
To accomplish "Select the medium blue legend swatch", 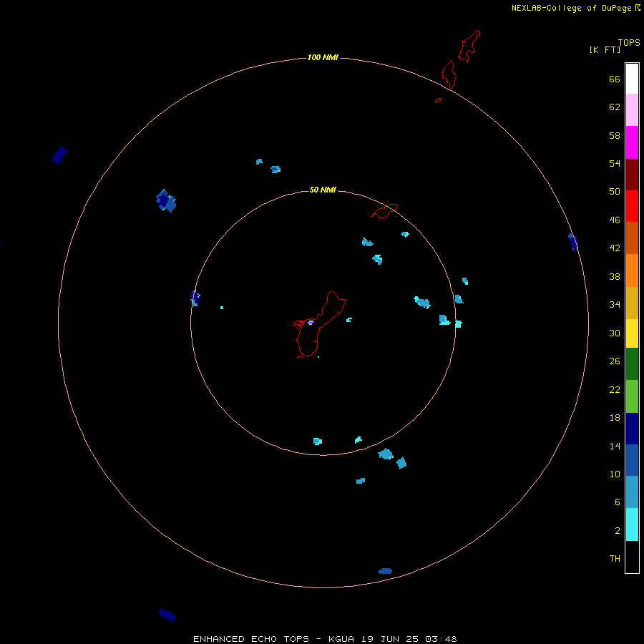I will [632, 460].
